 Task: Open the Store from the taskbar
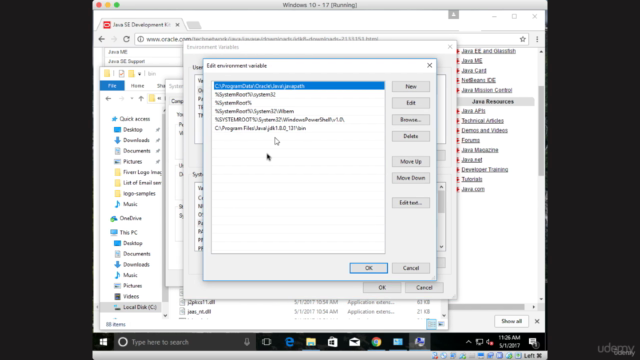pos(333,342)
